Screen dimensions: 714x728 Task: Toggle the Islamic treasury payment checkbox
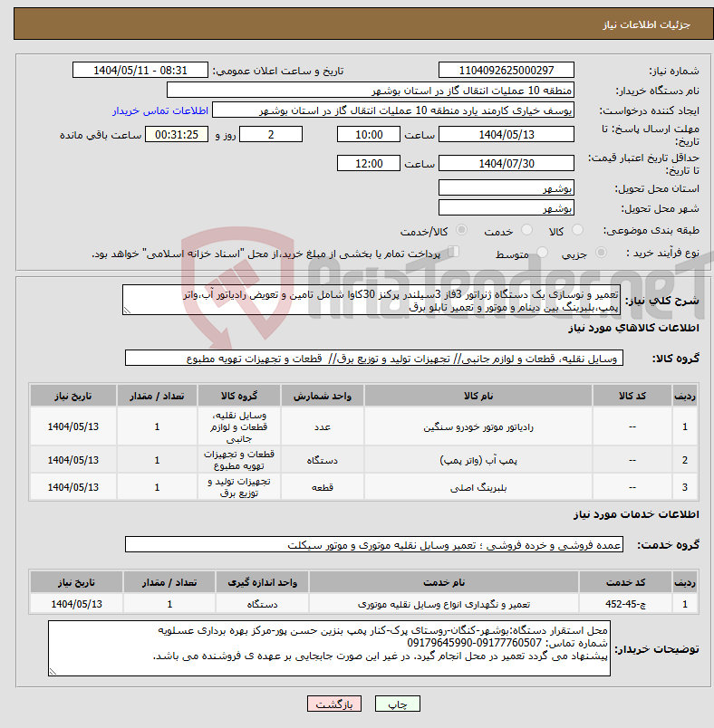pos(454,252)
